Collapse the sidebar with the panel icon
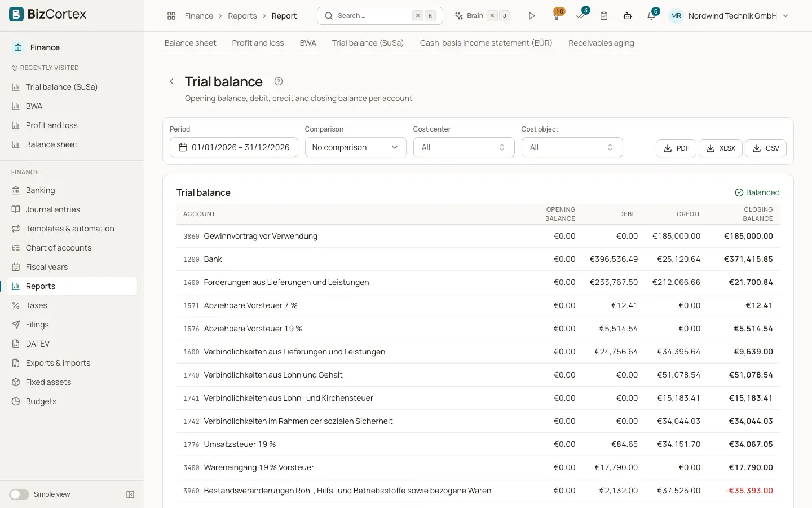The width and height of the screenshot is (812, 508). point(130,494)
